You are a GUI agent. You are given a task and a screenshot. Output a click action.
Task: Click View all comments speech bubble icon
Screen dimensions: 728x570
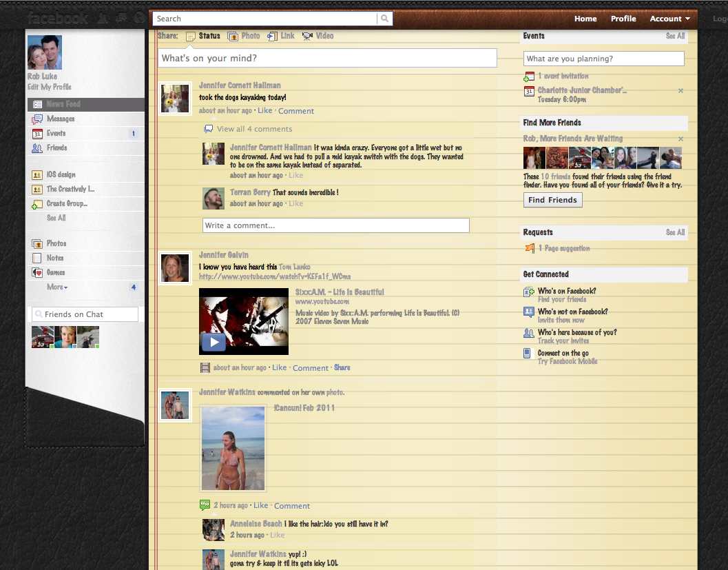point(209,129)
